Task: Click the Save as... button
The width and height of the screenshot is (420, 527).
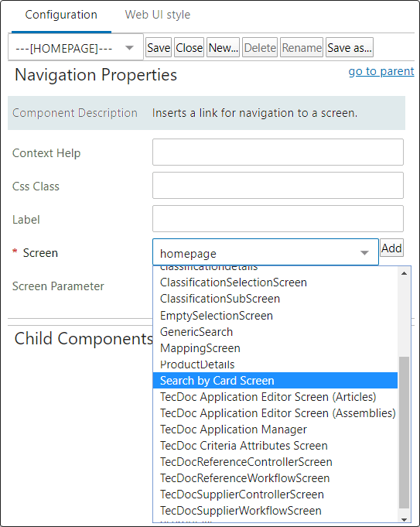Action: coord(350,47)
